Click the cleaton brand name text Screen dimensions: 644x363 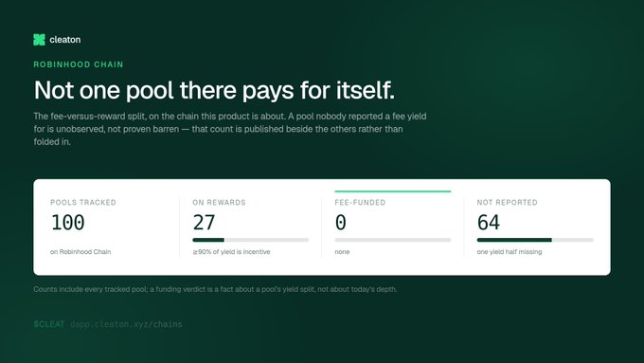coord(65,40)
